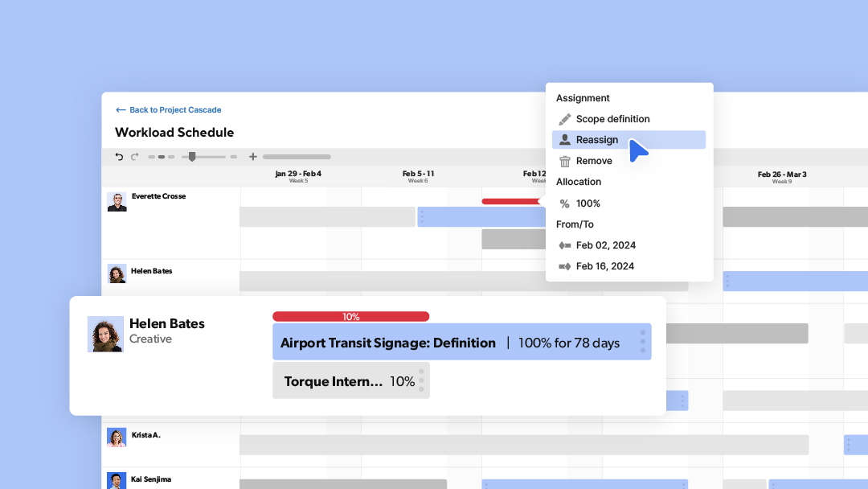The width and height of the screenshot is (868, 489).
Task: Click the red 10% over-allocation bar
Action: point(350,317)
